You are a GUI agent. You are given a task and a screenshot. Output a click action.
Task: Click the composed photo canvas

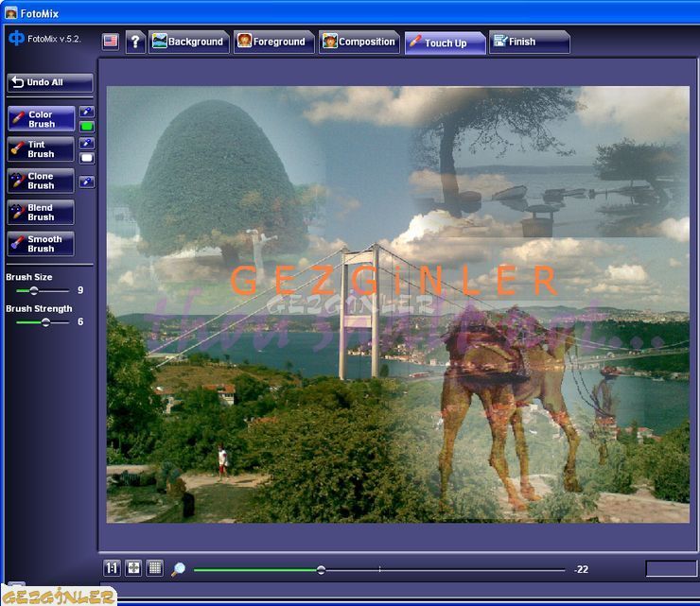click(x=397, y=304)
